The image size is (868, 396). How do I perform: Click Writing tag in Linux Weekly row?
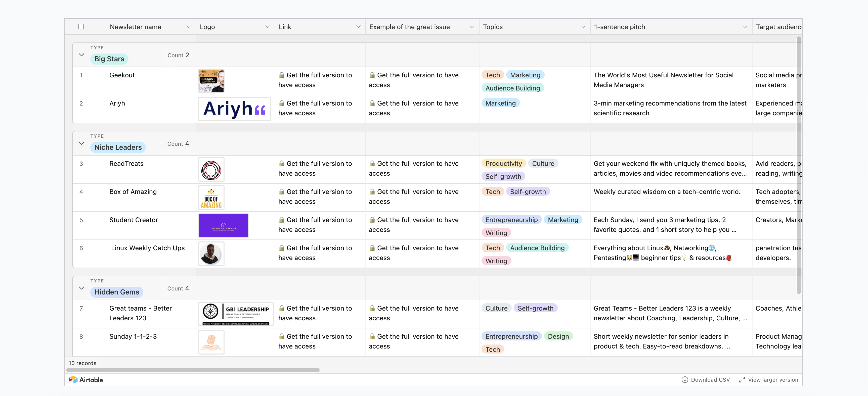coord(496,261)
